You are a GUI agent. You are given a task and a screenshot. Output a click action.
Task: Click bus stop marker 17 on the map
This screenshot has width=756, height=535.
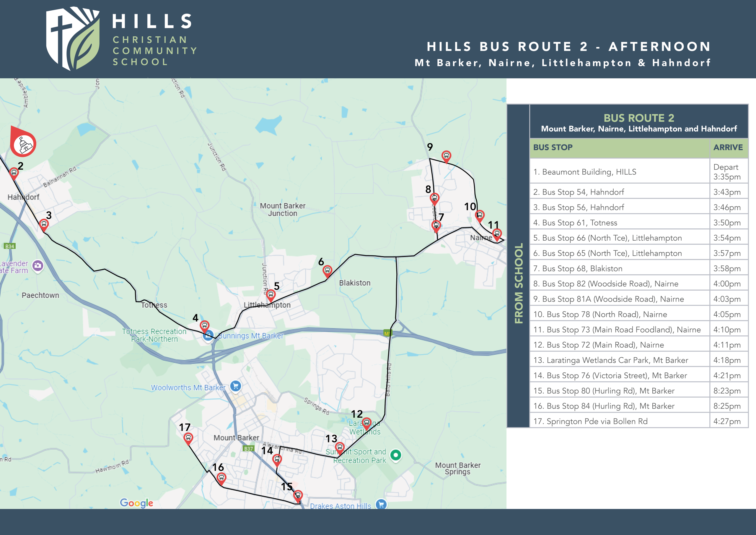(x=188, y=439)
